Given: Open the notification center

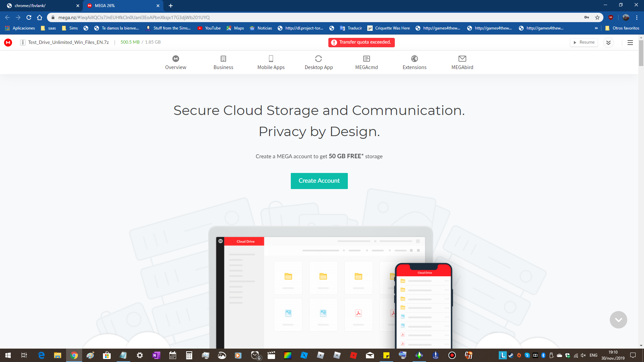Looking at the screenshot, I should click(x=633, y=355).
